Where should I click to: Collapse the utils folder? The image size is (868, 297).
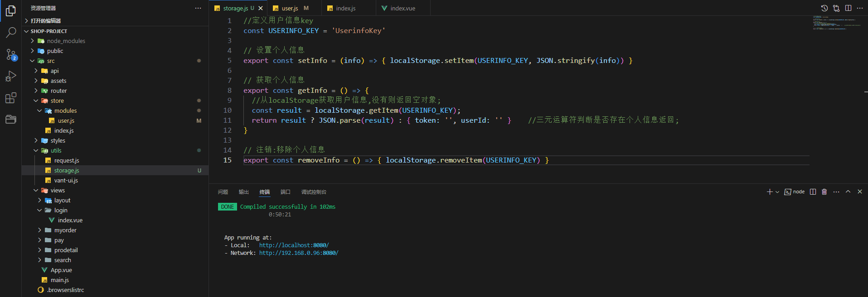click(x=56, y=151)
